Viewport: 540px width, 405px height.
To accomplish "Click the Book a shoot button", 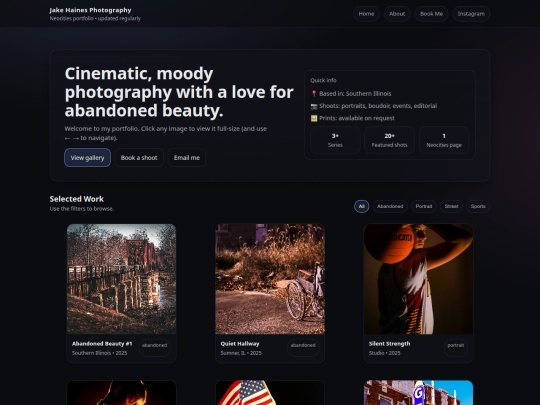I will click(x=139, y=157).
